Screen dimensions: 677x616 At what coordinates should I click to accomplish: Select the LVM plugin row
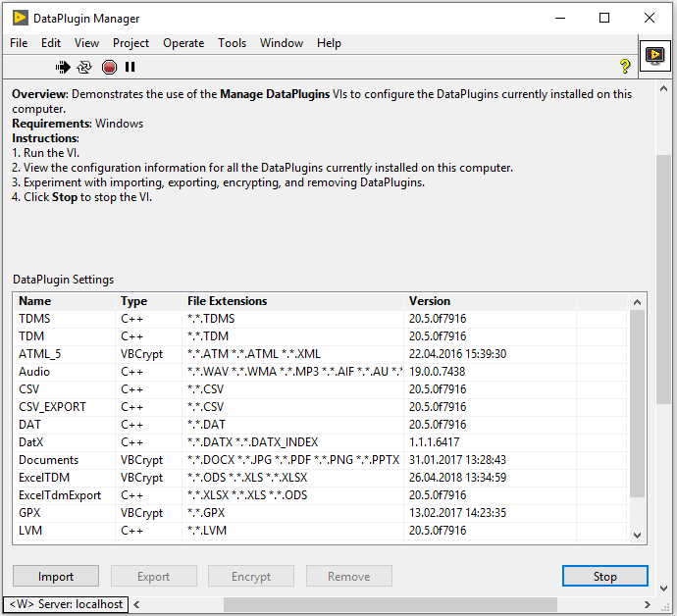(x=321, y=531)
